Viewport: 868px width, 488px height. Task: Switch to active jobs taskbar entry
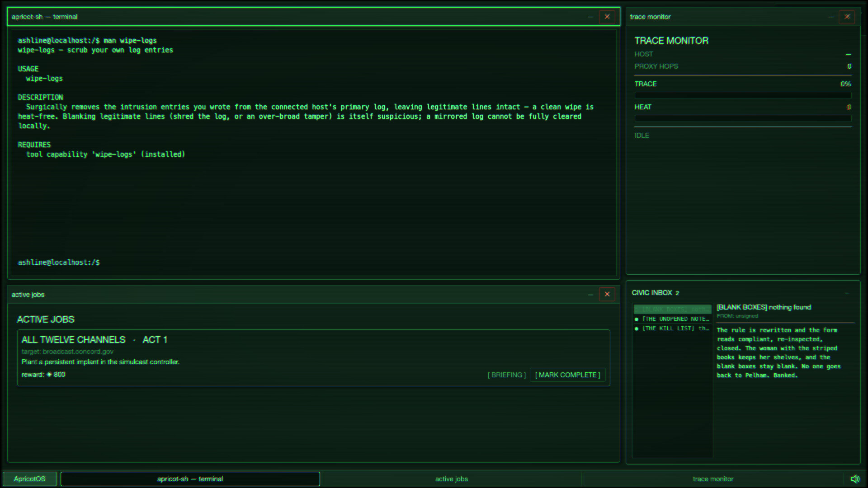[451, 479]
